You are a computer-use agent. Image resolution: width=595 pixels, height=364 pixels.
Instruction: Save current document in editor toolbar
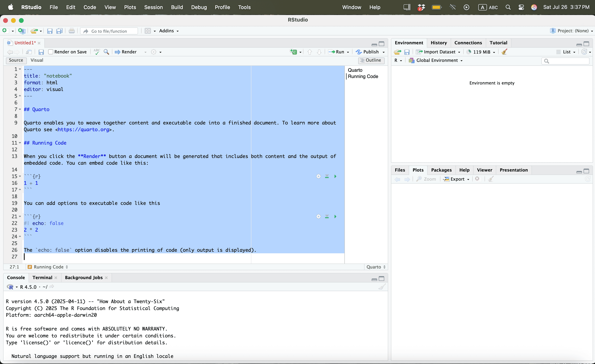click(41, 52)
